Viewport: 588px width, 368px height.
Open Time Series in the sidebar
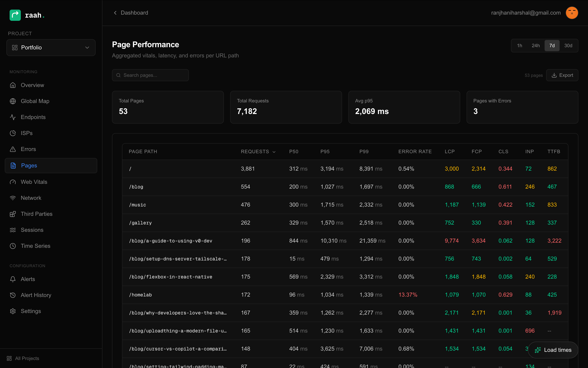[36, 246]
